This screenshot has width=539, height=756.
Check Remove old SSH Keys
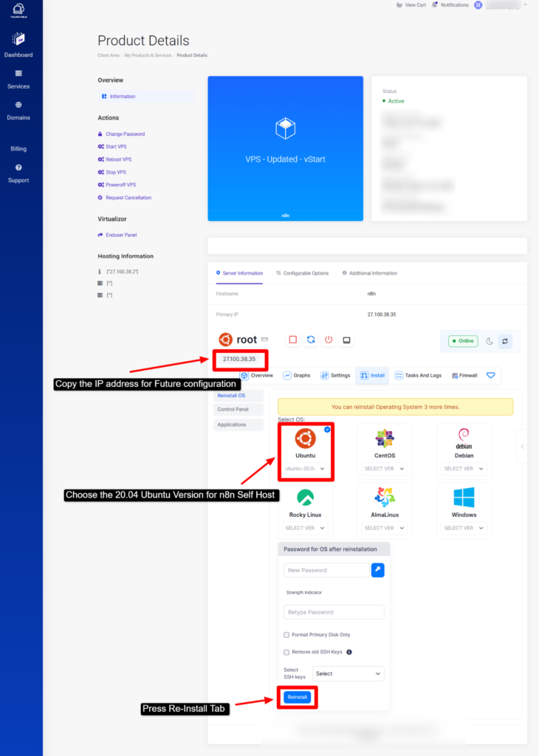pyautogui.click(x=286, y=653)
